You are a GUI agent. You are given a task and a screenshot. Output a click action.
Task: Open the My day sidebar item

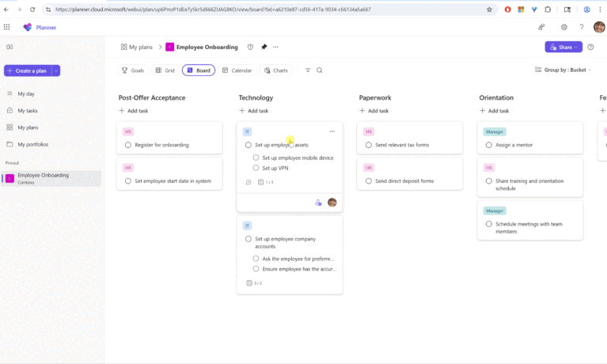click(26, 93)
